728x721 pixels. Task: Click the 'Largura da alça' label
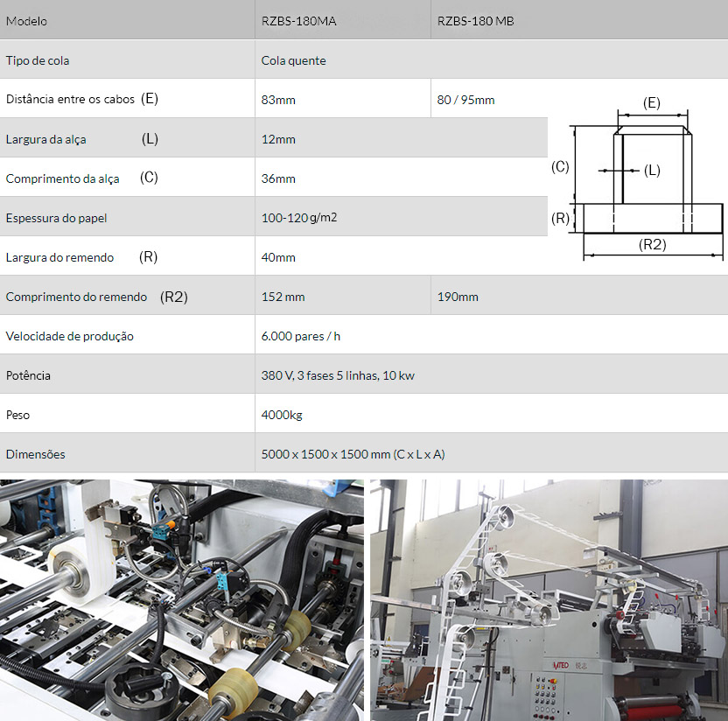[46, 140]
